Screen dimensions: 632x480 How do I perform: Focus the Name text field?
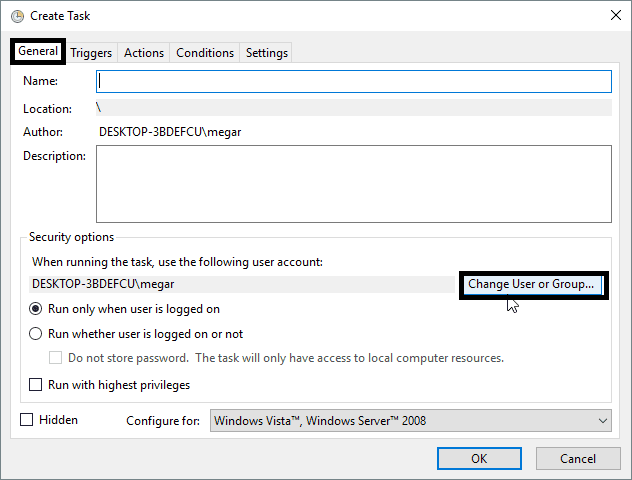click(353, 81)
